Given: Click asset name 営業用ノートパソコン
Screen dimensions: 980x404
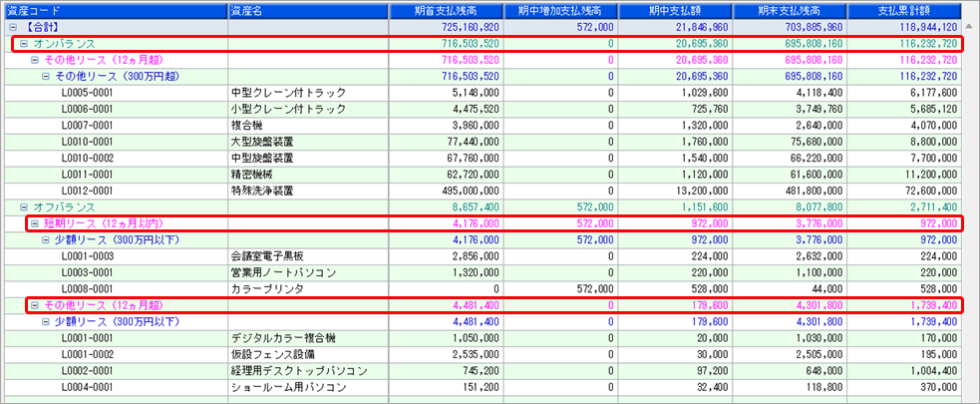Looking at the screenshot, I should 283,272.
